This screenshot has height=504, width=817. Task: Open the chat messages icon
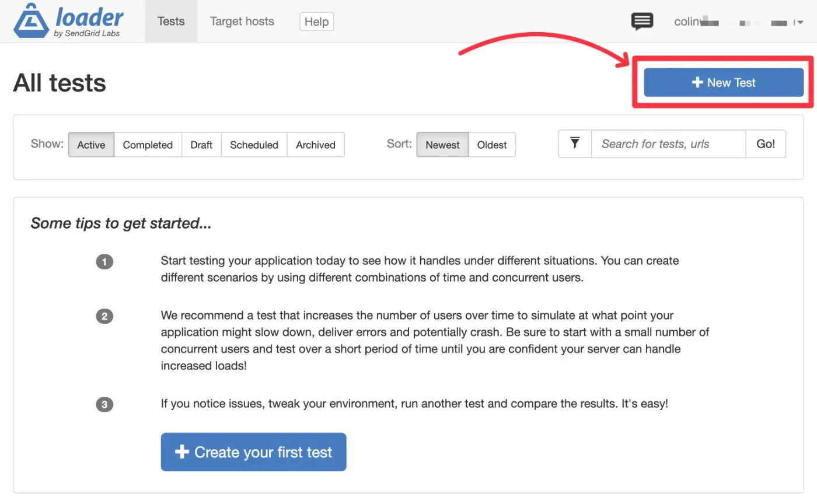(642, 22)
